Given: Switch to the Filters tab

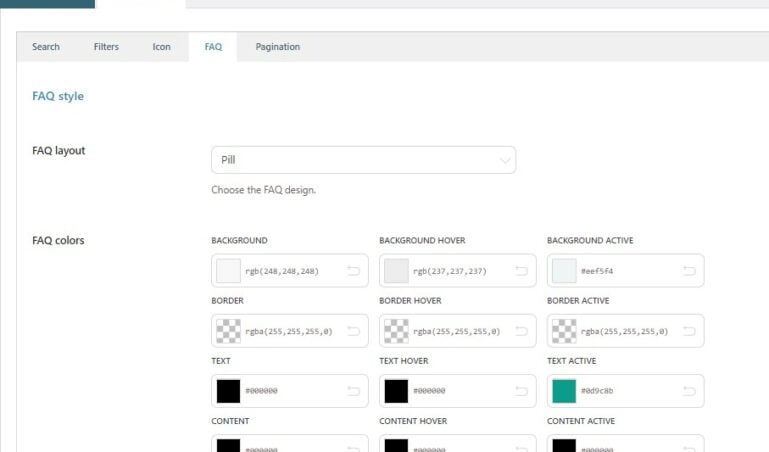Looking at the screenshot, I should click(106, 47).
